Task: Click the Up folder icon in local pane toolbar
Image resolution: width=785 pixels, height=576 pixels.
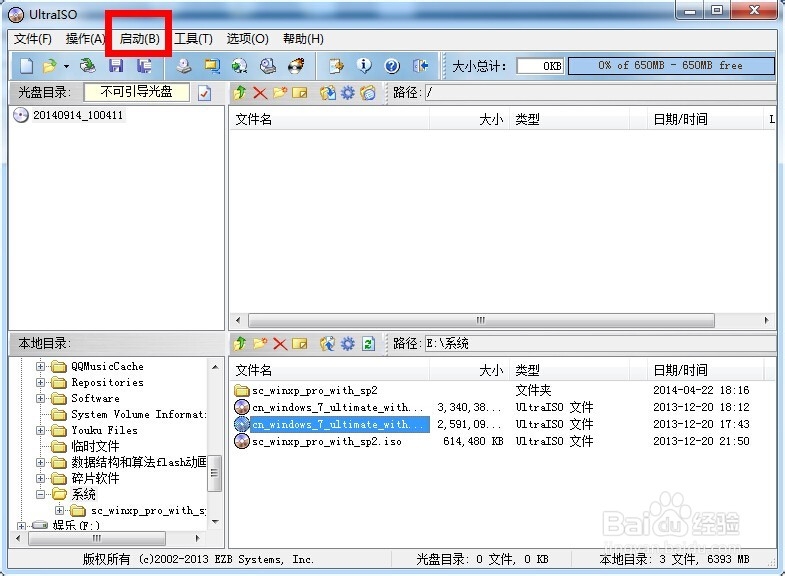Action: pyautogui.click(x=240, y=344)
